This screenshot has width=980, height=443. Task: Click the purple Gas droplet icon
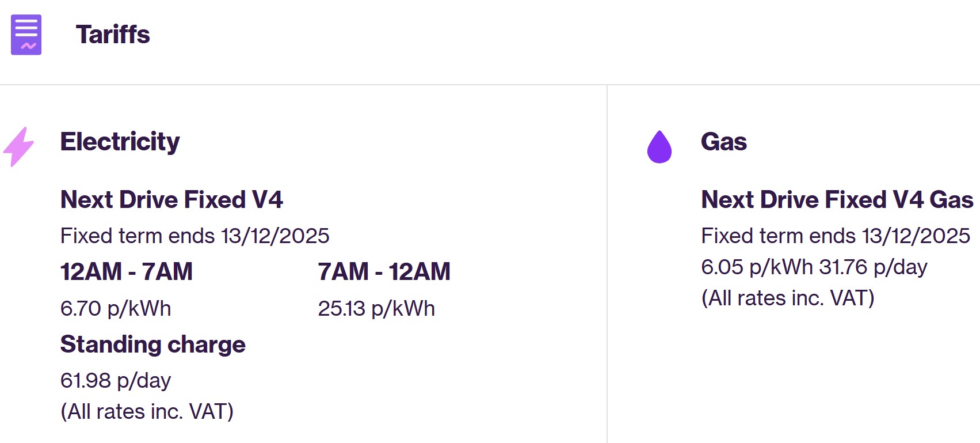click(659, 147)
